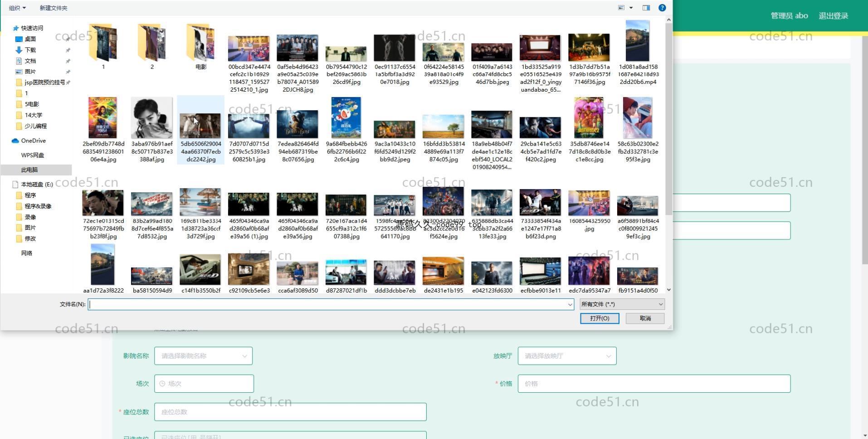This screenshot has height=439, width=868.
Task: Click scroll-up arrow of file list
Action: click(668, 20)
